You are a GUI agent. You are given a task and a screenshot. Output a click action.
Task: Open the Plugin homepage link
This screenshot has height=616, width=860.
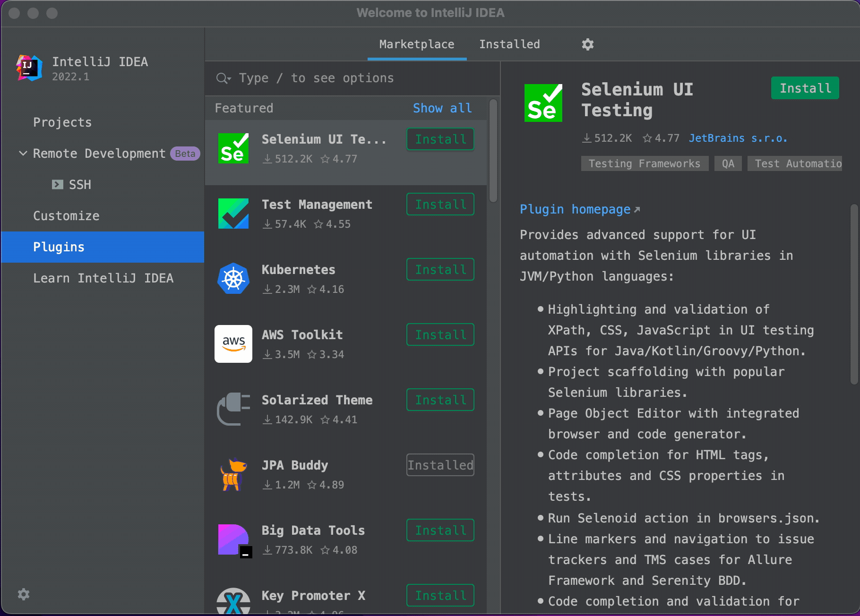575,209
